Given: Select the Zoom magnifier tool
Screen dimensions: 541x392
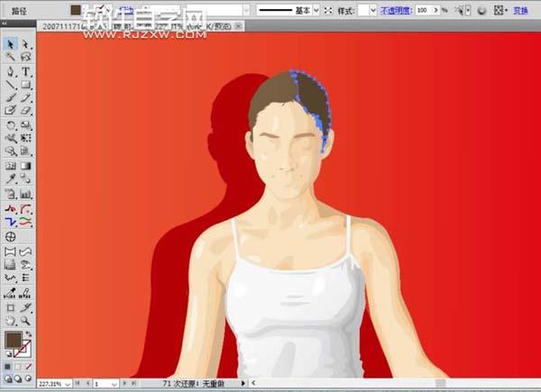Looking at the screenshot, I should point(25,320).
